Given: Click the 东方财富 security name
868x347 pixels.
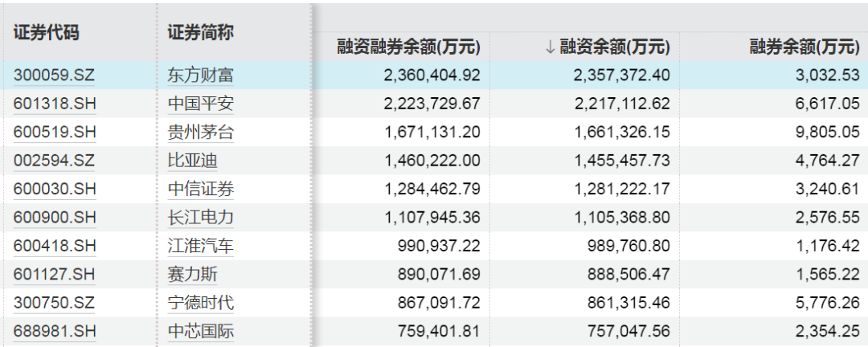Looking at the screenshot, I should coord(201,76).
